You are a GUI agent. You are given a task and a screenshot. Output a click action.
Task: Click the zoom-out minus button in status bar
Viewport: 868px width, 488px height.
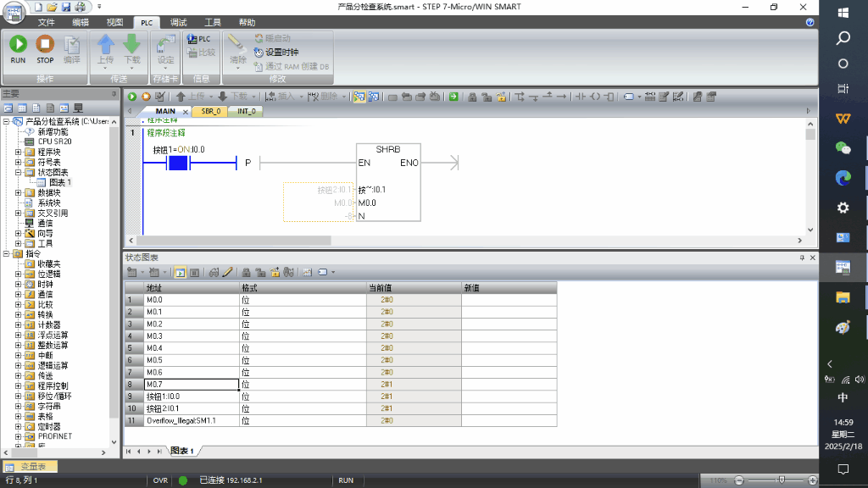739,480
